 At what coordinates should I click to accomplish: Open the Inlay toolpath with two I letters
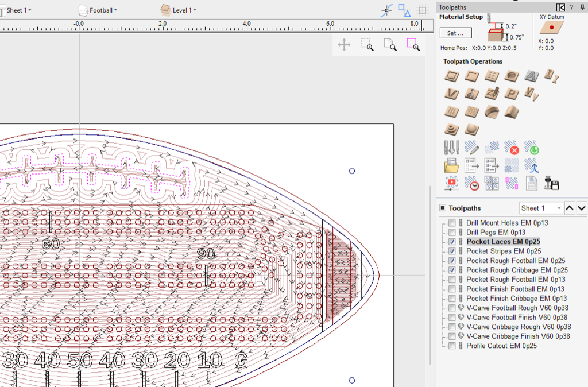tap(552, 75)
